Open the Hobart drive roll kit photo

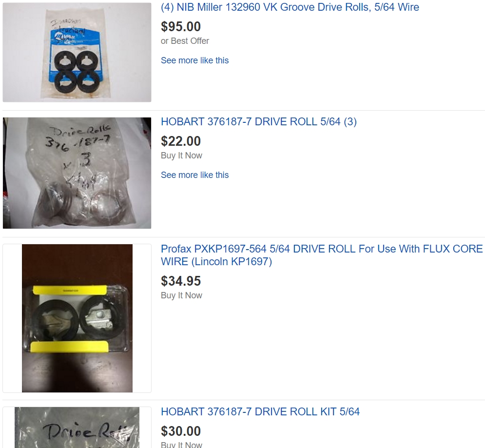click(77, 428)
